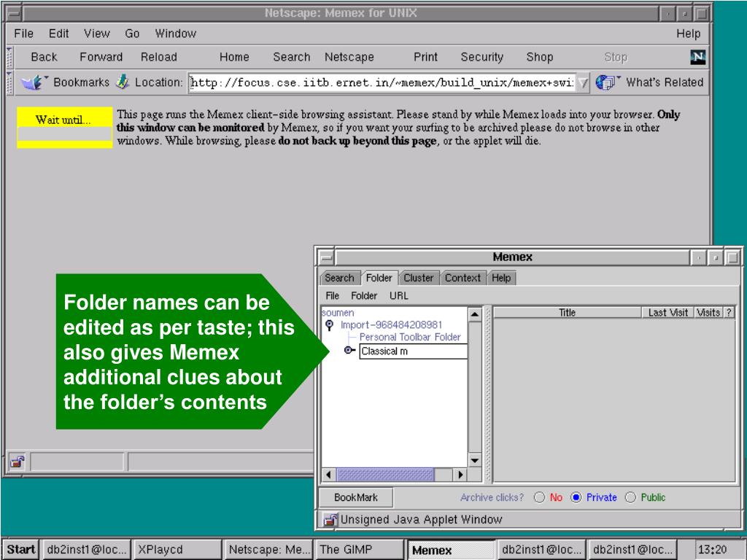The width and height of the screenshot is (747, 560).
Task: Click the Start button on taskbar
Action: (21, 550)
